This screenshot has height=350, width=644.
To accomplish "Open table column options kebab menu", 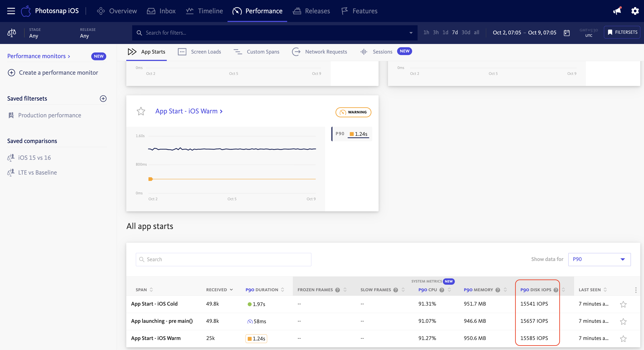I will pyautogui.click(x=636, y=290).
